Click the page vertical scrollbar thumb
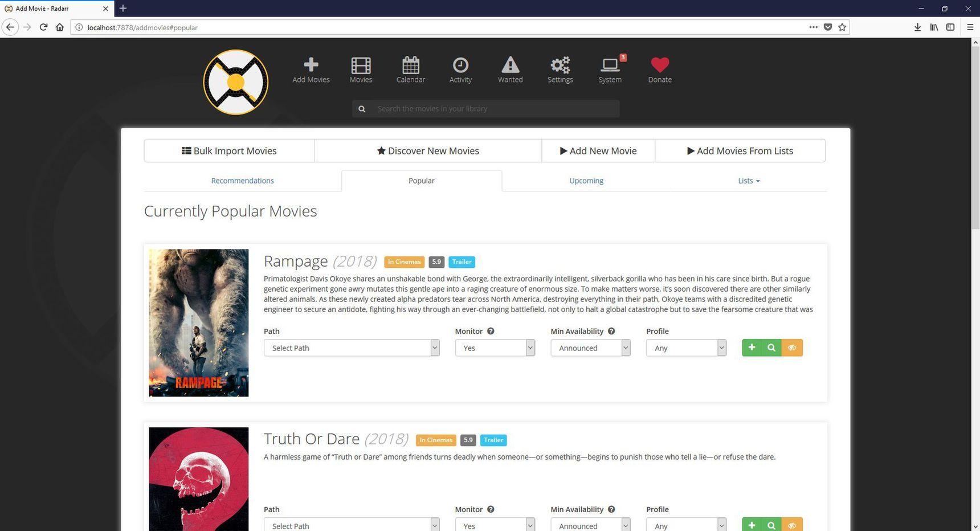 click(974, 138)
